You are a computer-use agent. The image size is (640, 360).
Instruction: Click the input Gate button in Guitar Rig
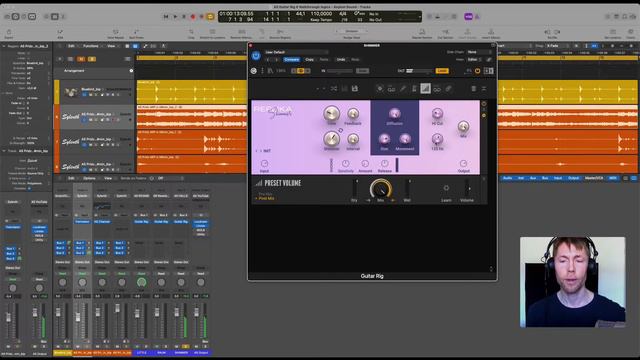tap(362, 71)
